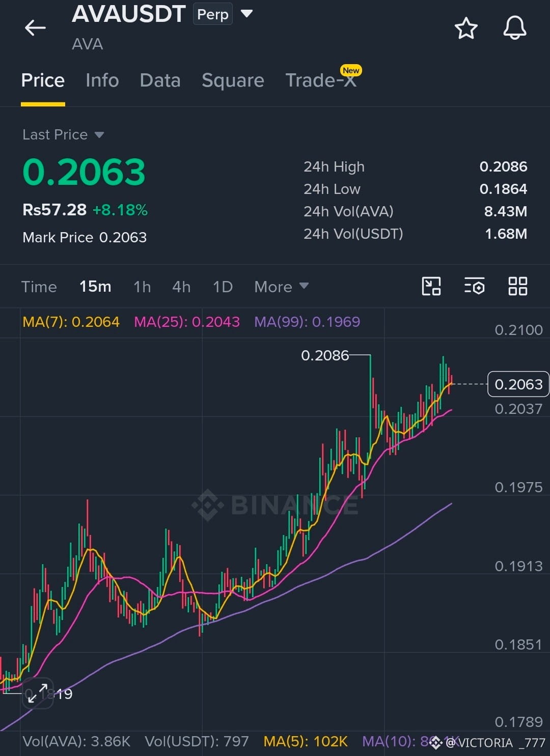Image resolution: width=550 pixels, height=756 pixels.
Task: Tap the 0.2086 high marker on chart
Action: (x=325, y=355)
